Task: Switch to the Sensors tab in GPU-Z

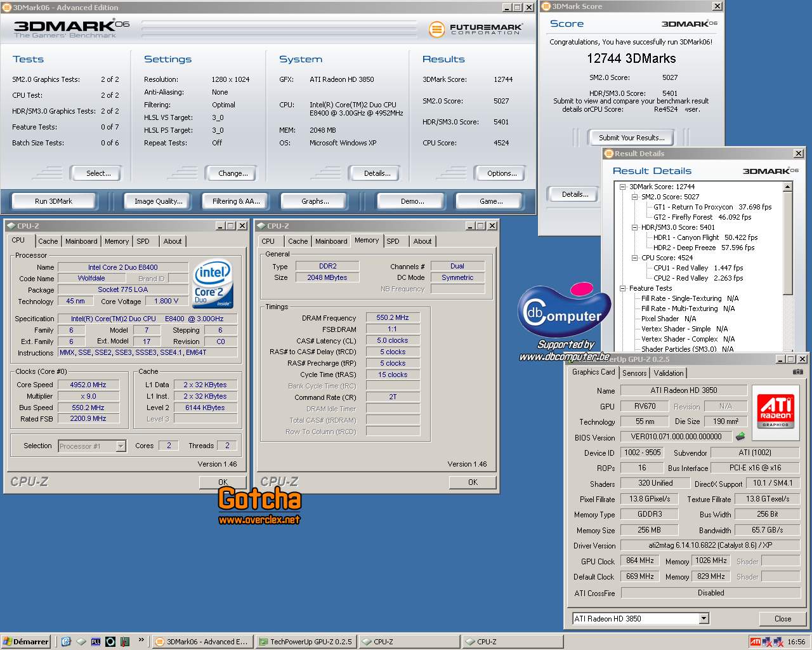Action: 634,373
